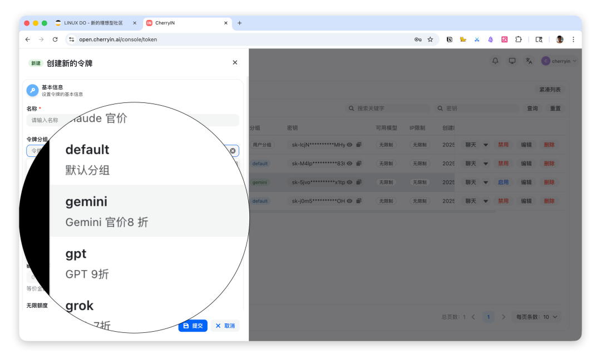This screenshot has height=364, width=601.
Task: Click the monitor theme icon
Action: pyautogui.click(x=512, y=61)
